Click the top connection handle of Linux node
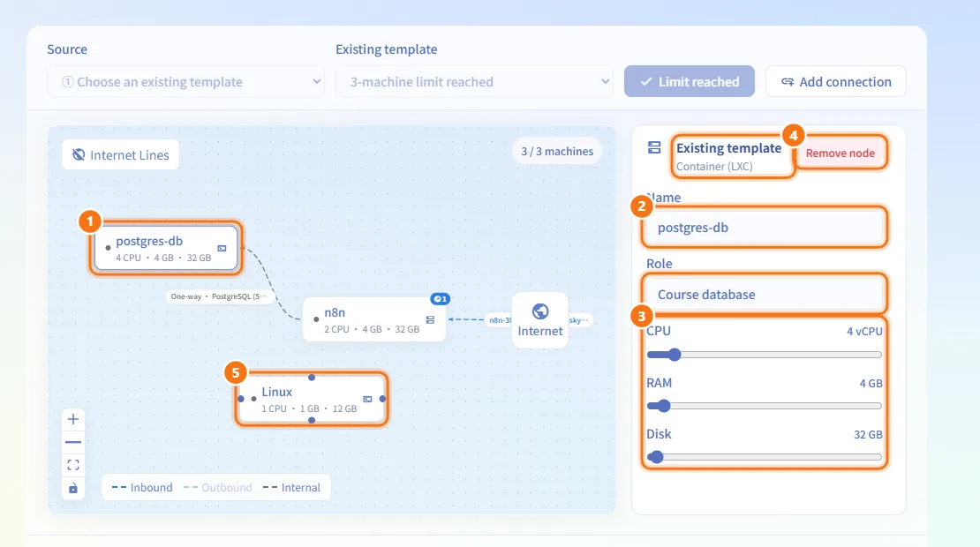 coord(312,377)
